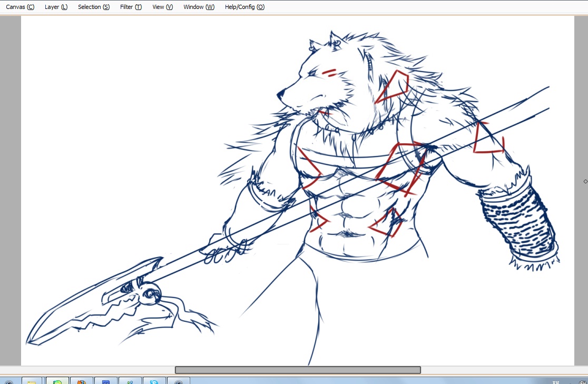
Task: Open the Window menu
Action: point(199,7)
